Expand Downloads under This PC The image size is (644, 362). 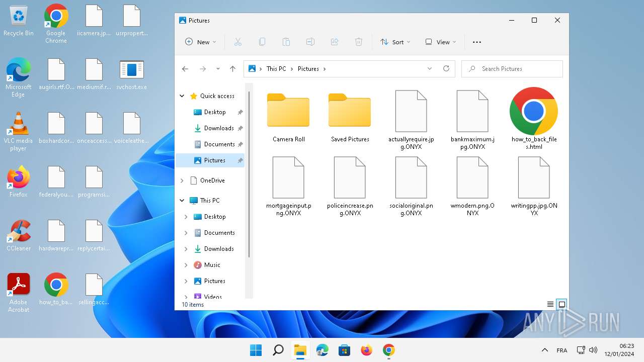(x=186, y=249)
